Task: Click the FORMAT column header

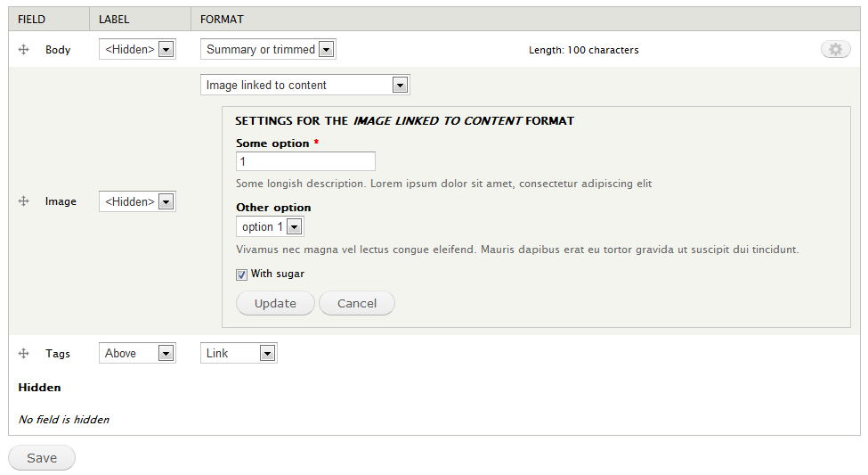Action: 222,19
